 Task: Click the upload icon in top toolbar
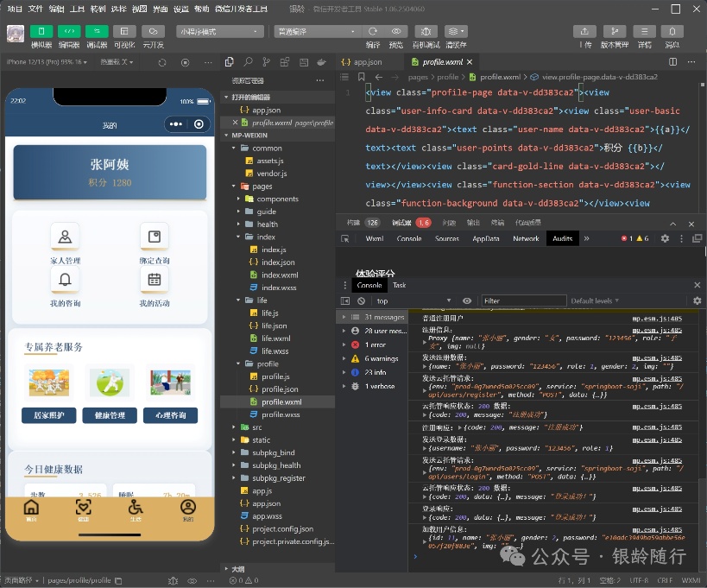click(x=586, y=31)
